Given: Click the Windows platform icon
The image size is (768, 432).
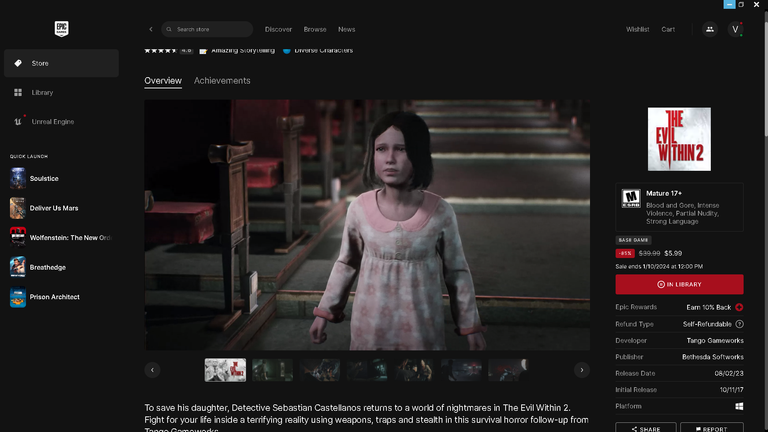Looking at the screenshot, I should point(739,406).
